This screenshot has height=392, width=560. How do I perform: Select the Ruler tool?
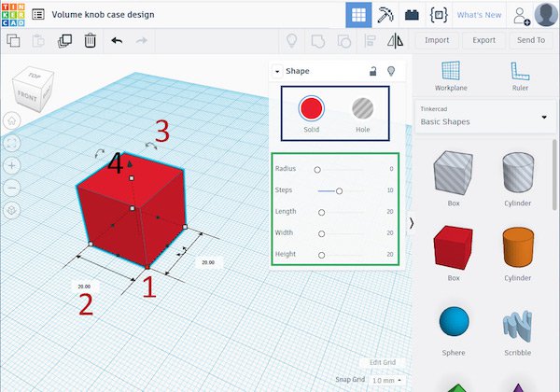(520, 77)
